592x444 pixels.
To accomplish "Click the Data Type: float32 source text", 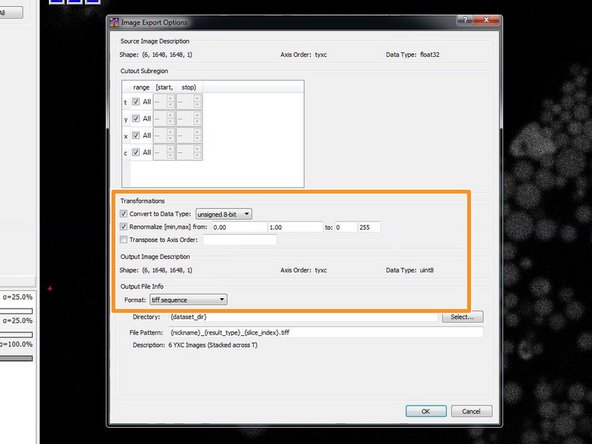I will tap(412, 54).
